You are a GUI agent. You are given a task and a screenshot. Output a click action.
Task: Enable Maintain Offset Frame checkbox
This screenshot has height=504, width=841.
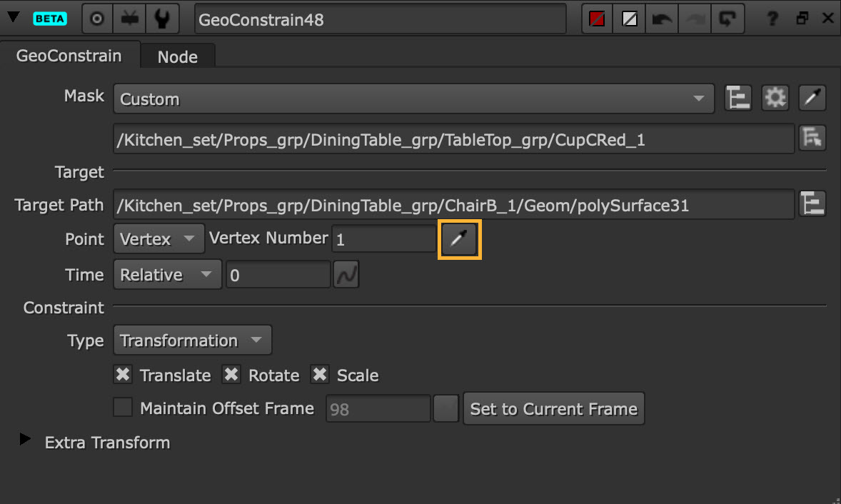pyautogui.click(x=123, y=408)
